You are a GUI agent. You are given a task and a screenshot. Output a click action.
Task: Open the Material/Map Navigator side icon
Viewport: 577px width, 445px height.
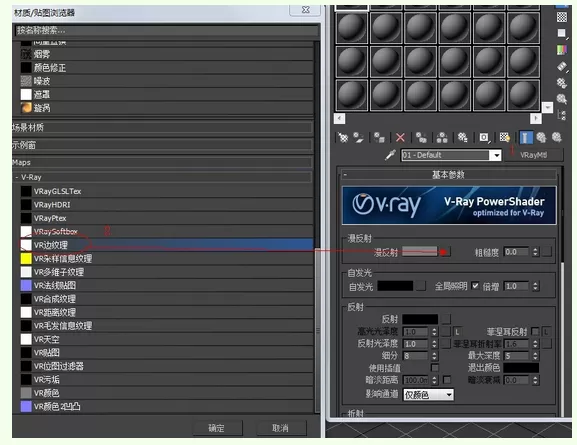click(562, 115)
